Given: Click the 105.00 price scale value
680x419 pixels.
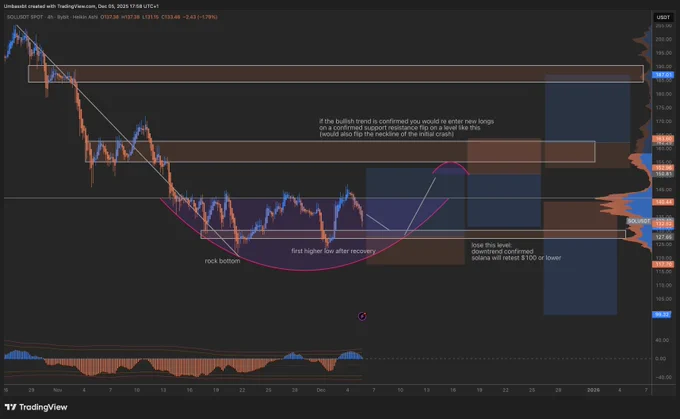Looking at the screenshot, I should pyautogui.click(x=664, y=299).
